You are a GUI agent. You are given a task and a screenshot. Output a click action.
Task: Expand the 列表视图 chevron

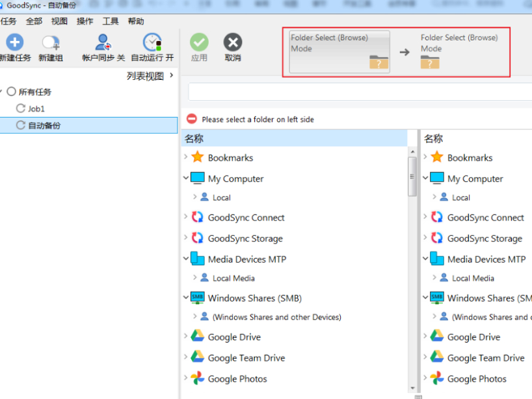click(x=172, y=75)
